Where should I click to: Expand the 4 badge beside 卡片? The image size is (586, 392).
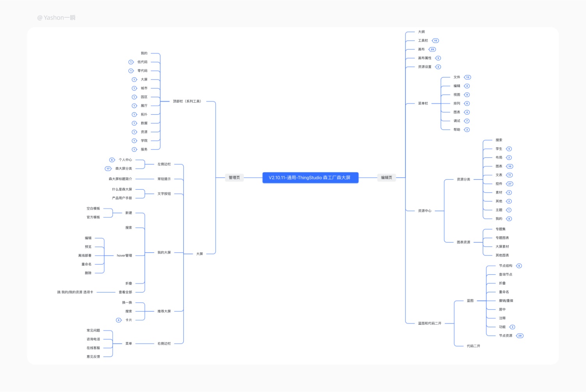point(119,320)
